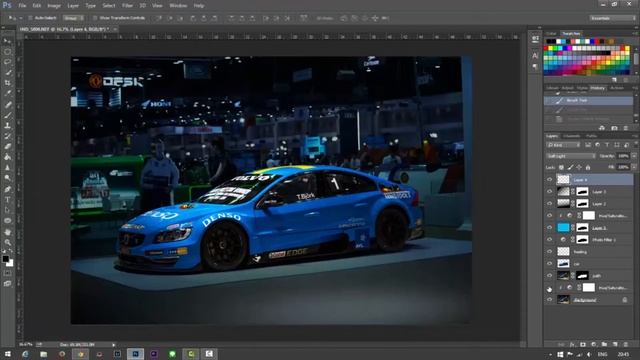Hide Layer 3 using its eye icon

pyautogui.click(x=549, y=191)
